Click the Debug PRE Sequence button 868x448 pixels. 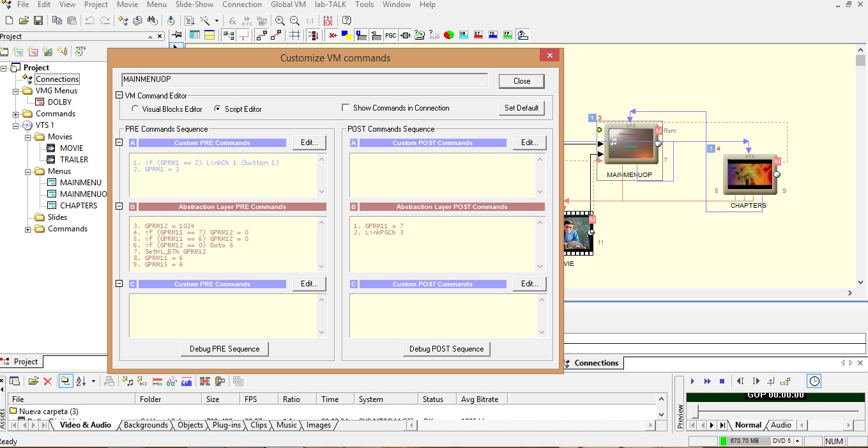pyautogui.click(x=224, y=349)
